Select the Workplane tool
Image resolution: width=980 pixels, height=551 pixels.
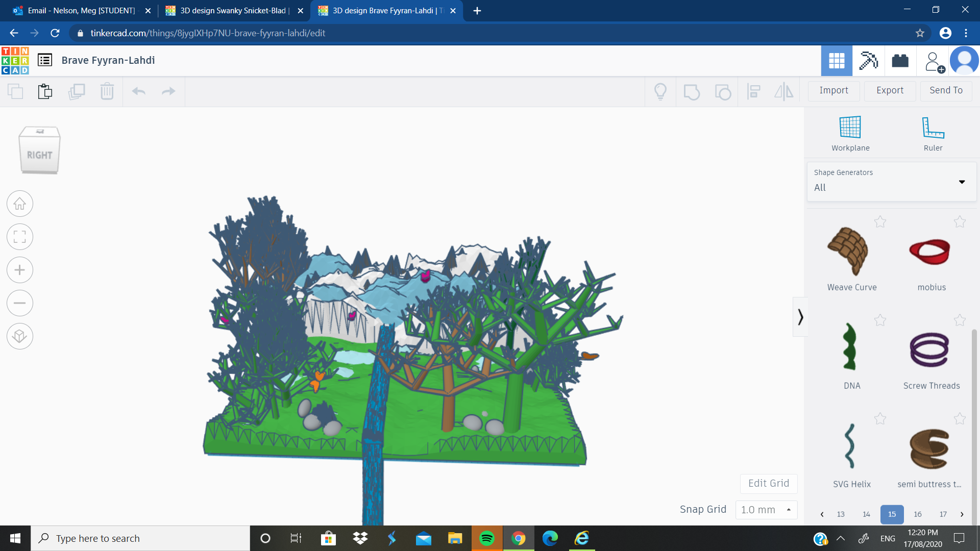click(x=849, y=133)
